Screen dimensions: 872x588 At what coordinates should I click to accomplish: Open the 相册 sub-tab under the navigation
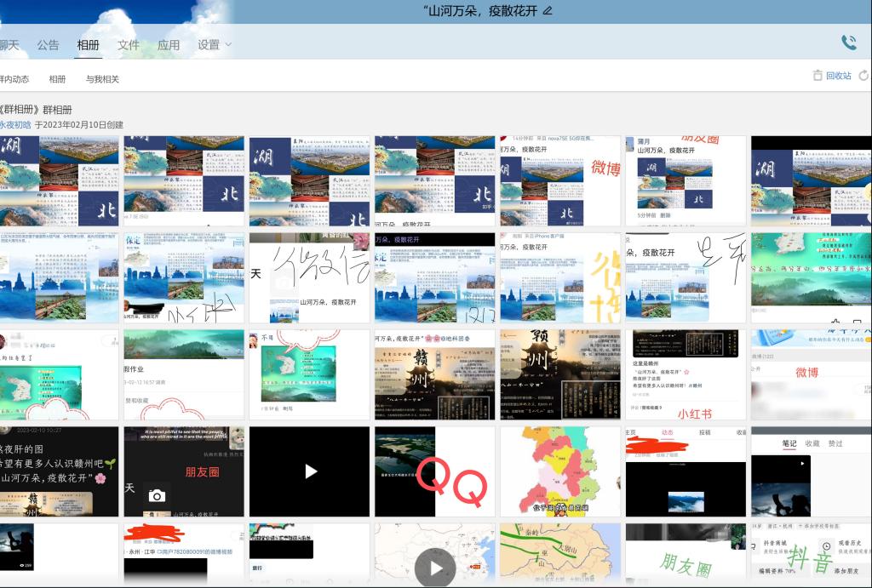[57, 79]
